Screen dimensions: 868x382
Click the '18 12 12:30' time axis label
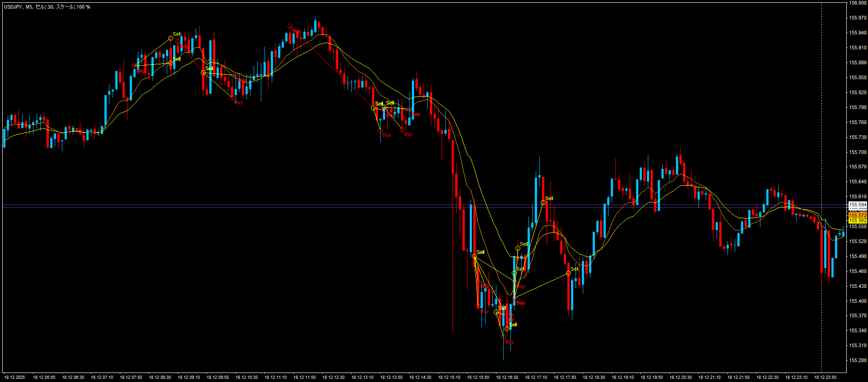(333, 377)
